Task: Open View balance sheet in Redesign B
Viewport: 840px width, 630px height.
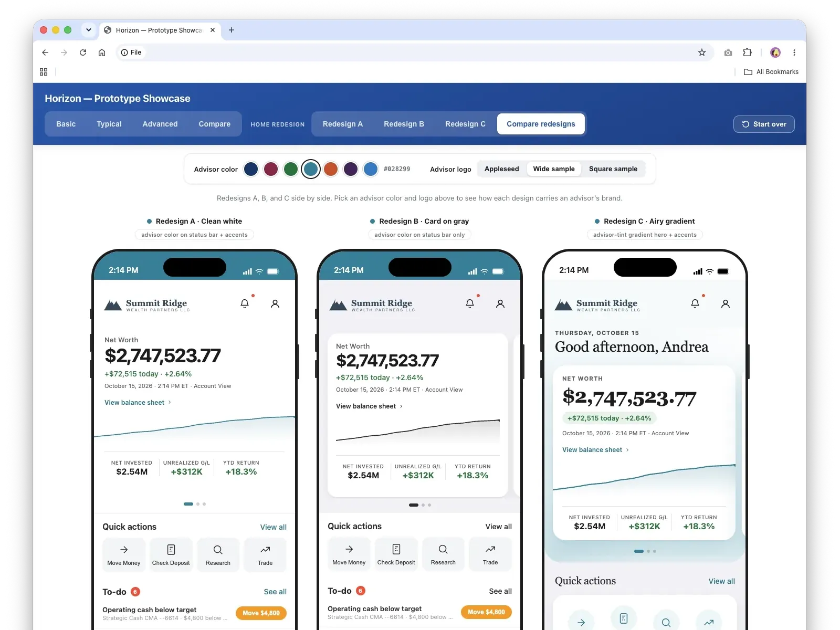Action: [369, 406]
